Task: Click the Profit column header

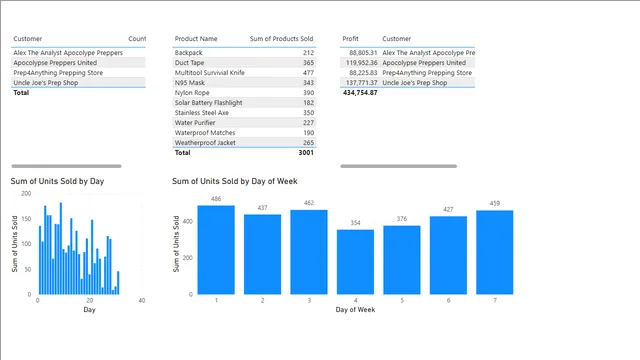Action: point(350,39)
